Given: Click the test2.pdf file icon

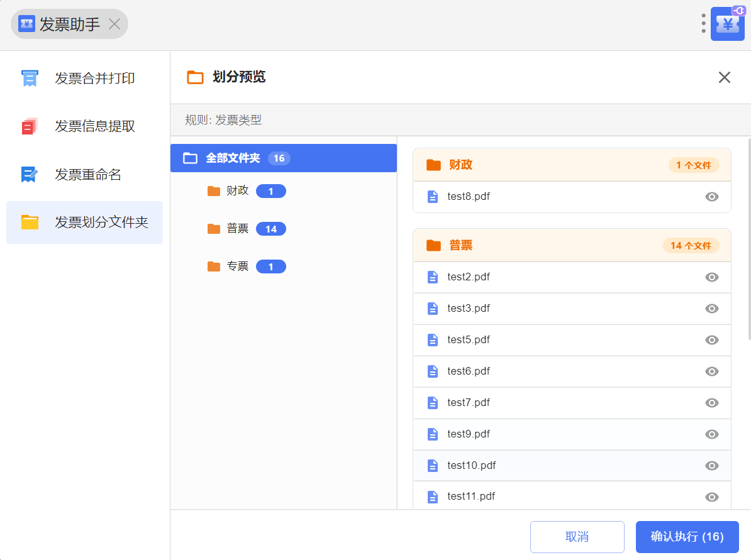Looking at the screenshot, I should click(x=433, y=277).
